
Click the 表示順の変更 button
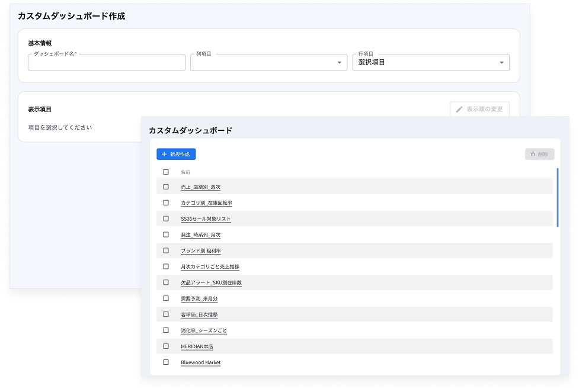tap(479, 110)
